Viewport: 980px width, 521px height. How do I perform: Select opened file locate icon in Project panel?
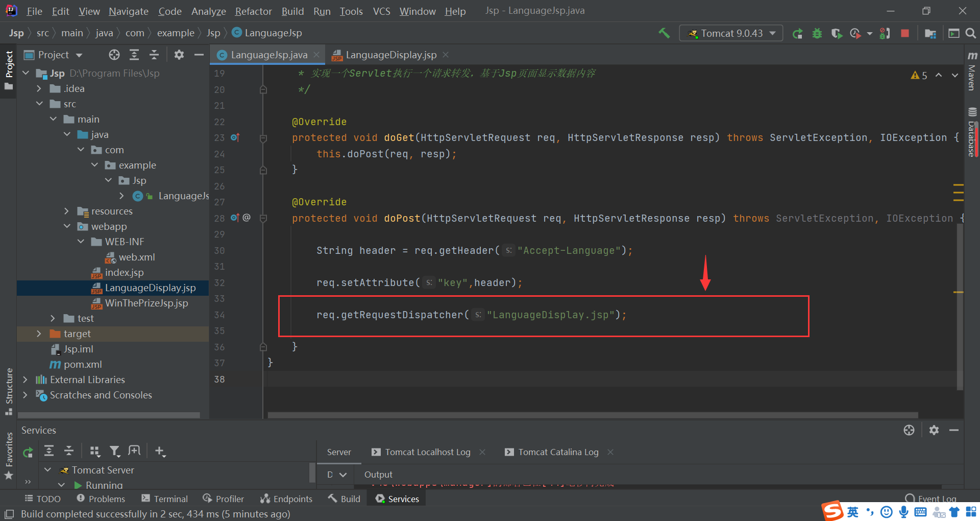(x=114, y=55)
